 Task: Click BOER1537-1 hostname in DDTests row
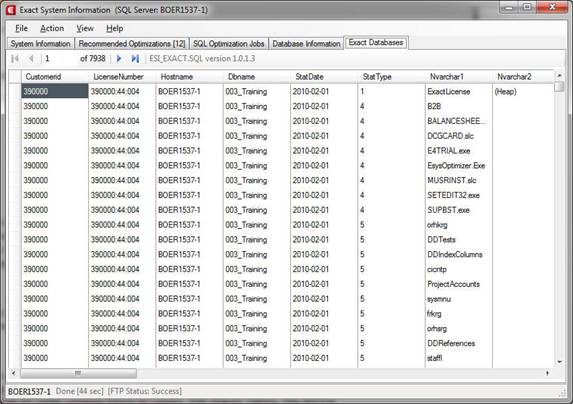pos(189,240)
